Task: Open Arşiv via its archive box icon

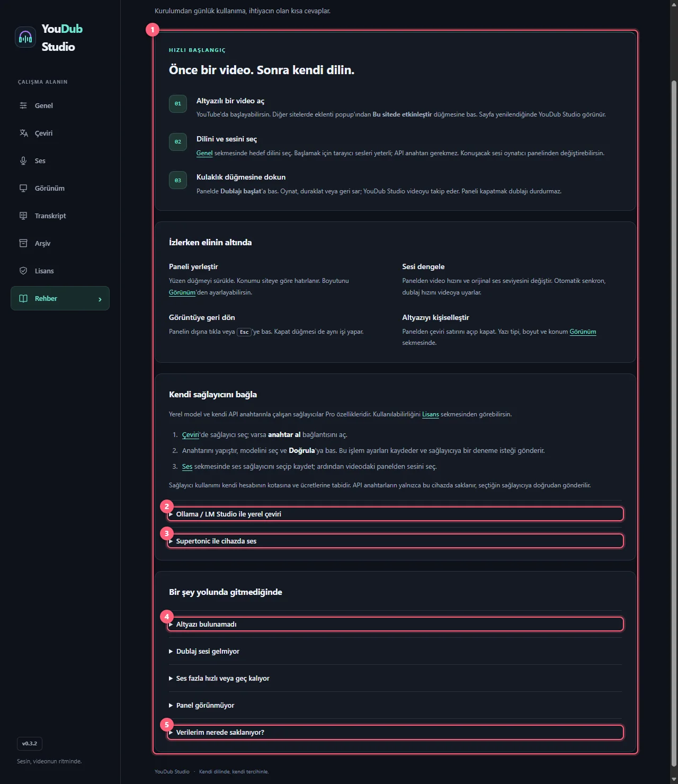Action: pos(23,243)
